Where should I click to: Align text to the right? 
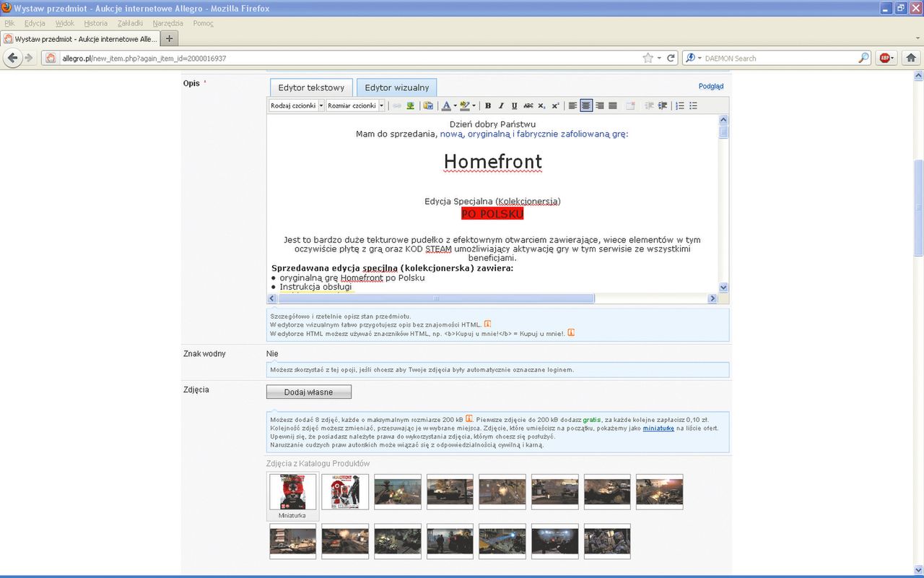click(599, 105)
